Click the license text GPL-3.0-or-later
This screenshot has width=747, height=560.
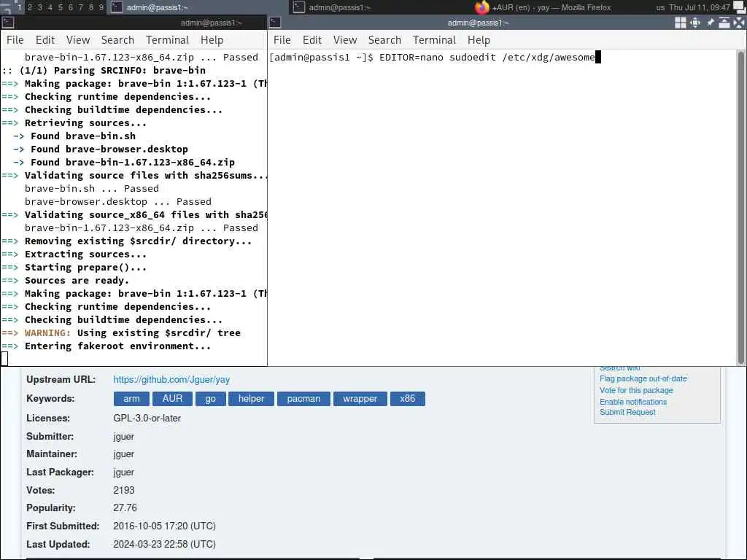pos(147,418)
